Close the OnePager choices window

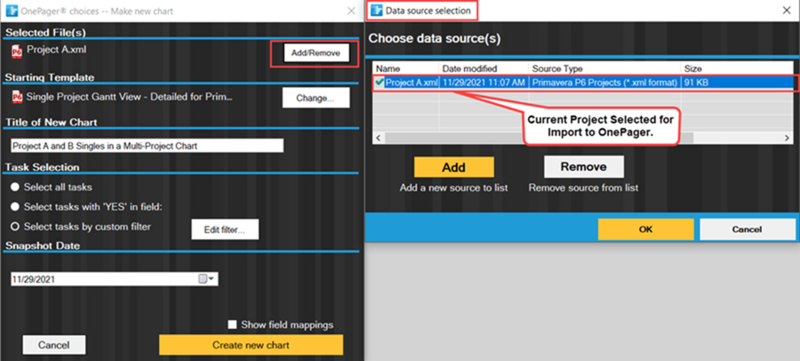point(352,11)
